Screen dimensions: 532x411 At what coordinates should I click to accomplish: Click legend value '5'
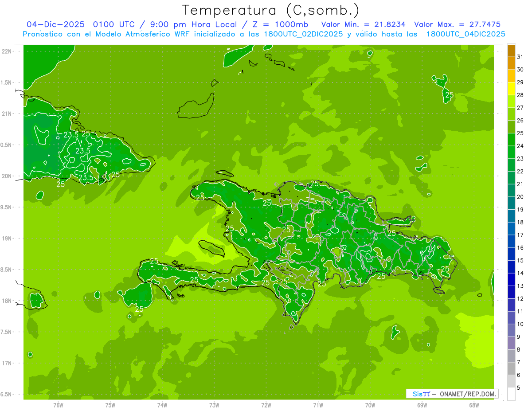click(519, 388)
